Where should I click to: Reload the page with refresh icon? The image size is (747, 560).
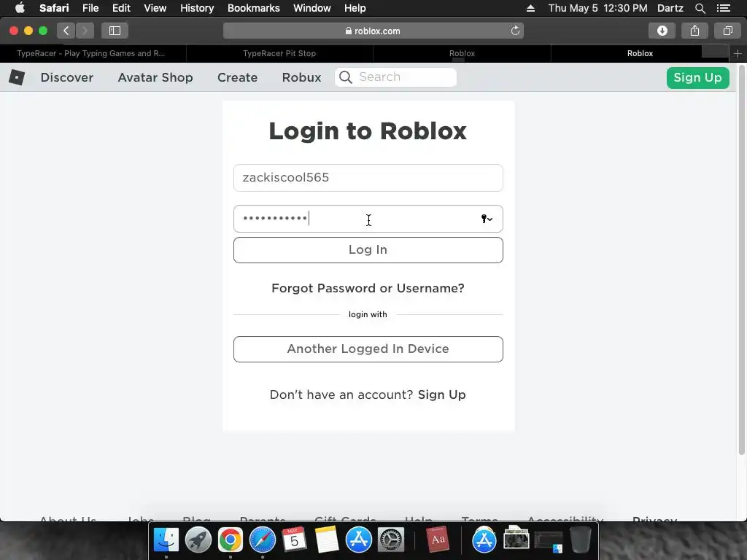pos(515,31)
